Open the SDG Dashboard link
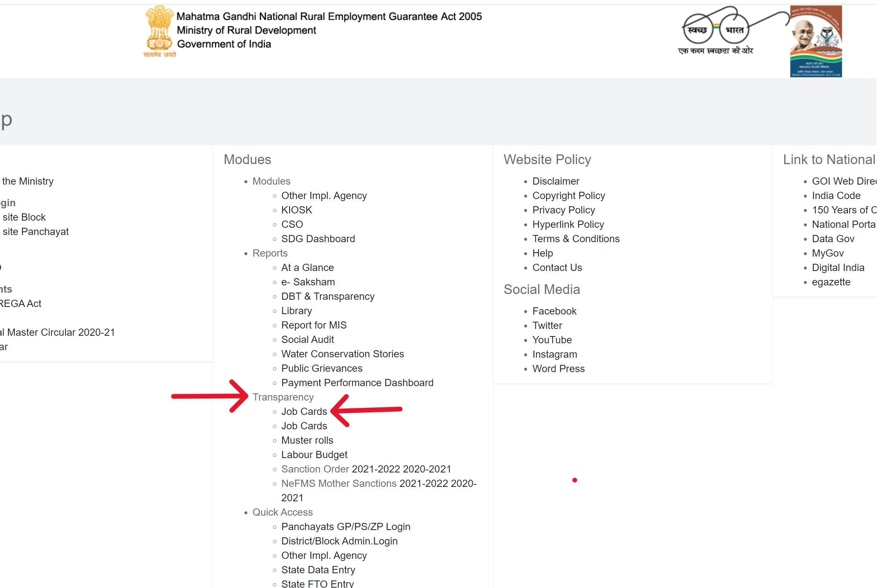The width and height of the screenshot is (877, 588). [318, 239]
